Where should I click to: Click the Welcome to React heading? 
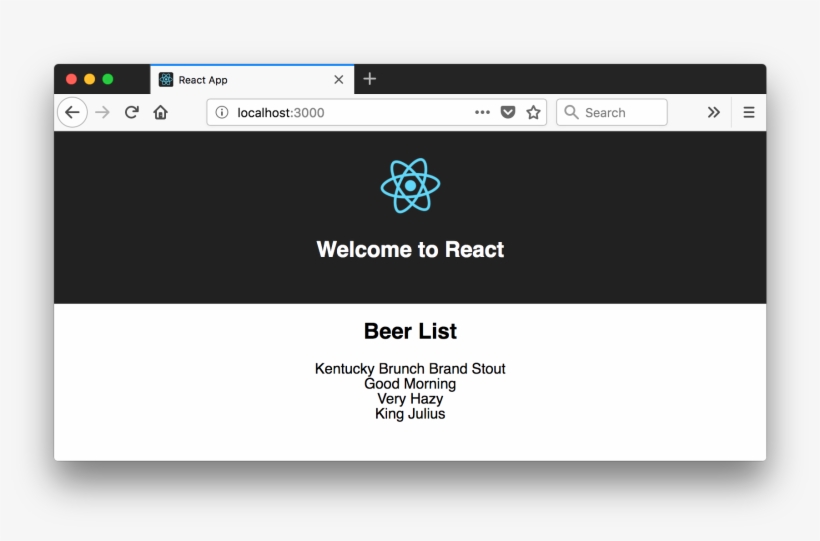click(411, 250)
